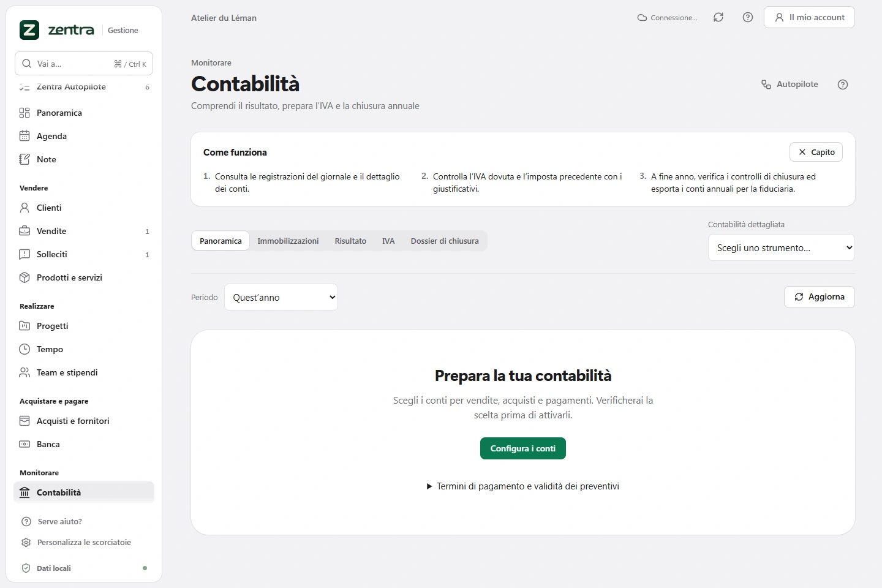Open help icon next to Autopilote
Image resolution: width=882 pixels, height=588 pixels.
click(x=843, y=85)
